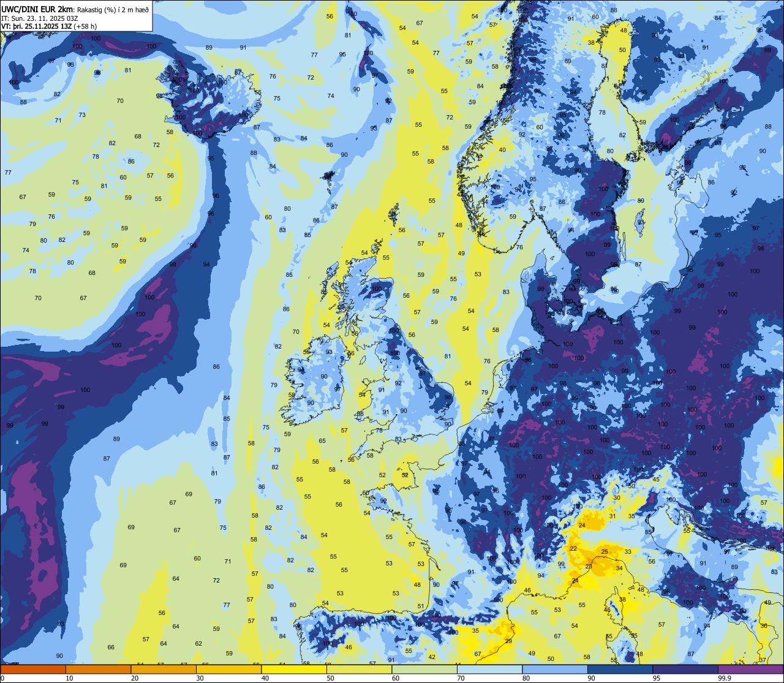Click the humidity value '34' on the map
This screenshot has width=784, height=683.
619,568
